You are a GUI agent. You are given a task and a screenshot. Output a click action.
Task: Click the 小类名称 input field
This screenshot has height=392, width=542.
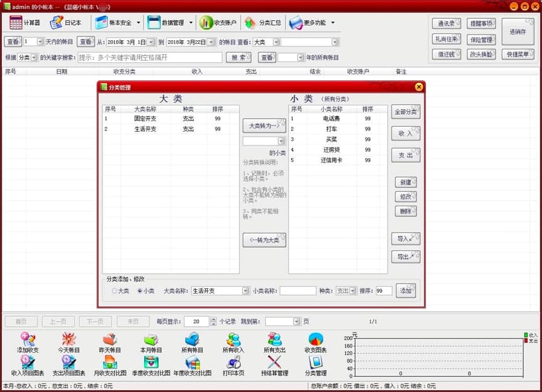click(297, 291)
